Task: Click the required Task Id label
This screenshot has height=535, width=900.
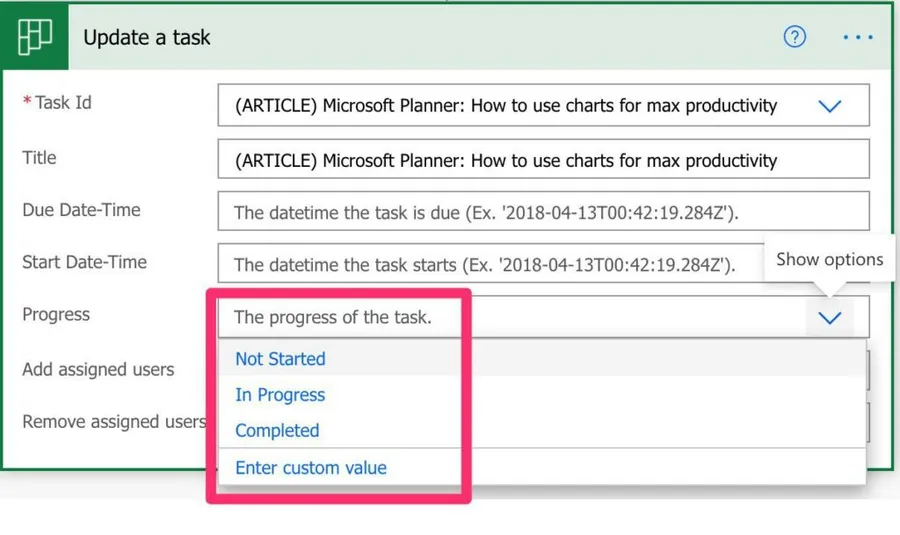Action: click(62, 103)
